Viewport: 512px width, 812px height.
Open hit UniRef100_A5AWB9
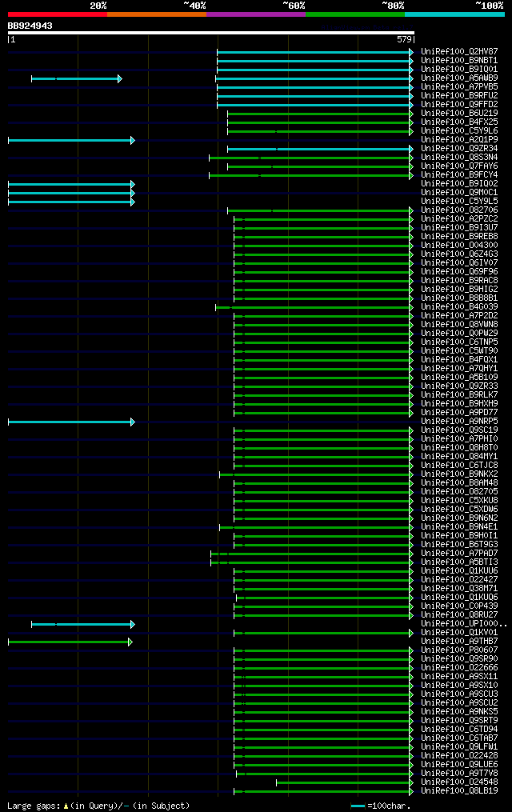pyautogui.click(x=459, y=78)
